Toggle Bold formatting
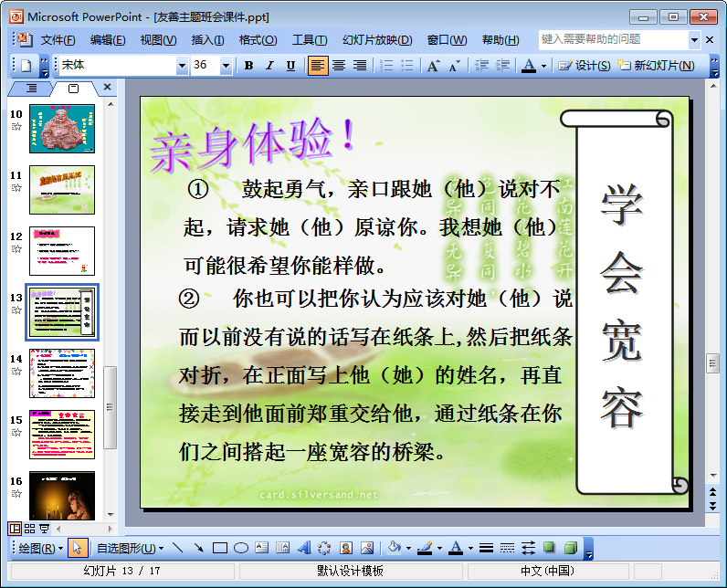Image resolution: width=727 pixels, height=588 pixels. pos(248,66)
